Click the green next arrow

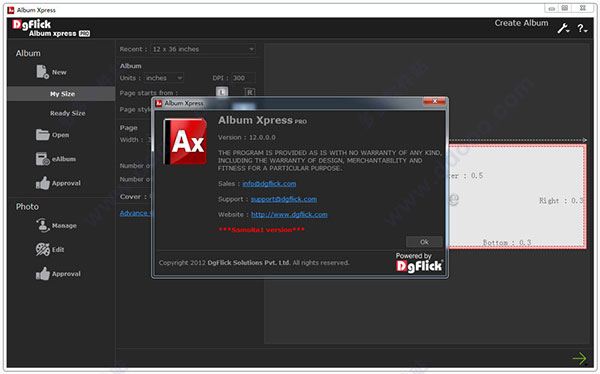click(579, 358)
